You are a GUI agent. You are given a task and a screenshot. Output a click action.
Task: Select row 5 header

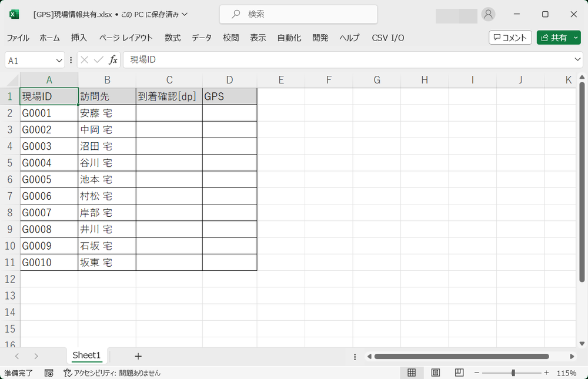click(x=10, y=163)
